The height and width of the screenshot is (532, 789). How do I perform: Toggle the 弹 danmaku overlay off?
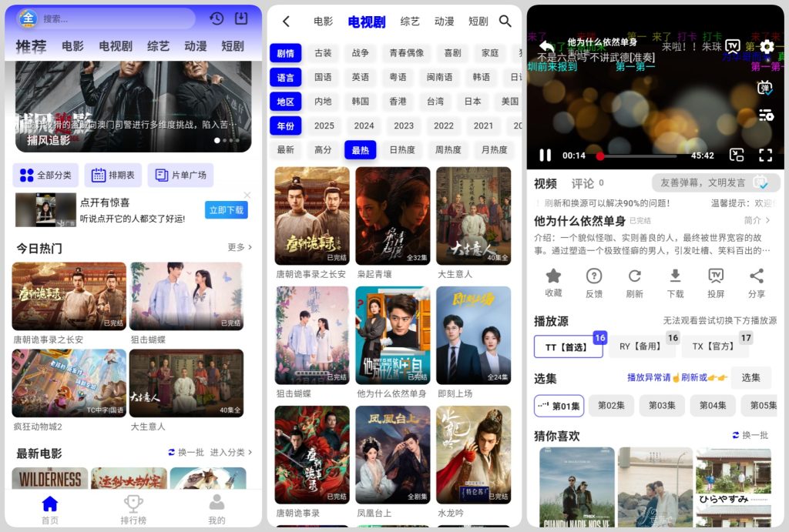pyautogui.click(x=764, y=89)
